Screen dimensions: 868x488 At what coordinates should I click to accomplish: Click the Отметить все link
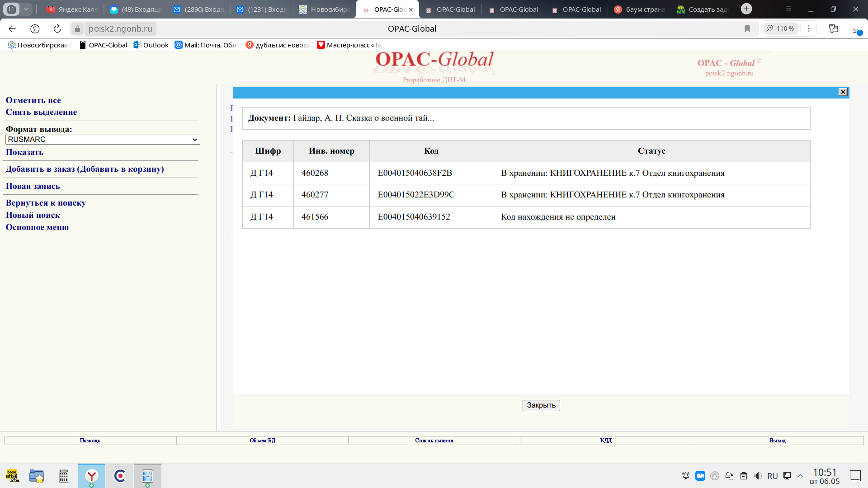coord(33,100)
